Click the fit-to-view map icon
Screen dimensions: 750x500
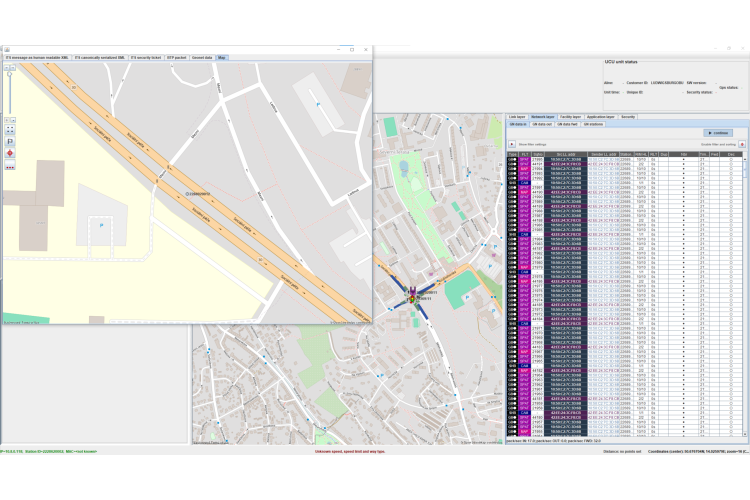pyautogui.click(x=10, y=129)
